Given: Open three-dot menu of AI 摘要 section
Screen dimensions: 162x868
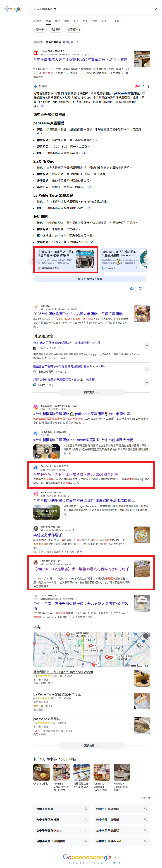Looking at the screenshot, I should (149, 86).
